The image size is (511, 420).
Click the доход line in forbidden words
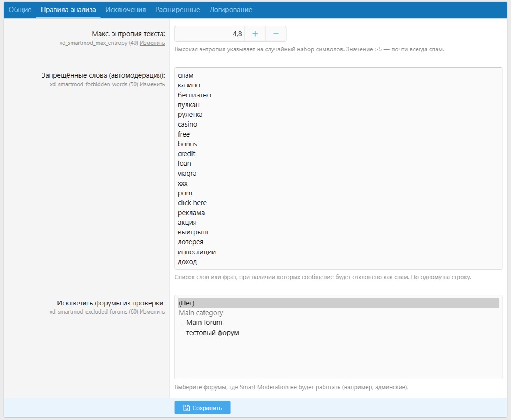187,262
